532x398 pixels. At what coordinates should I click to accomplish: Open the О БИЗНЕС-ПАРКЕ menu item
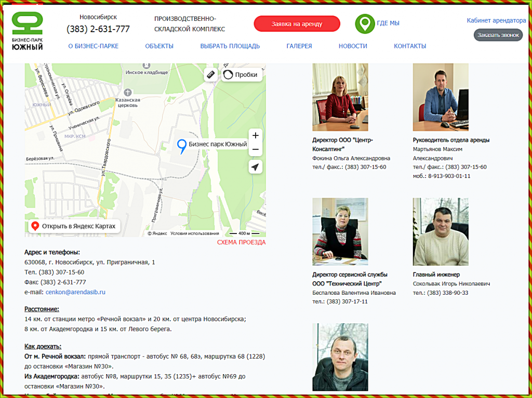pyautogui.click(x=94, y=46)
